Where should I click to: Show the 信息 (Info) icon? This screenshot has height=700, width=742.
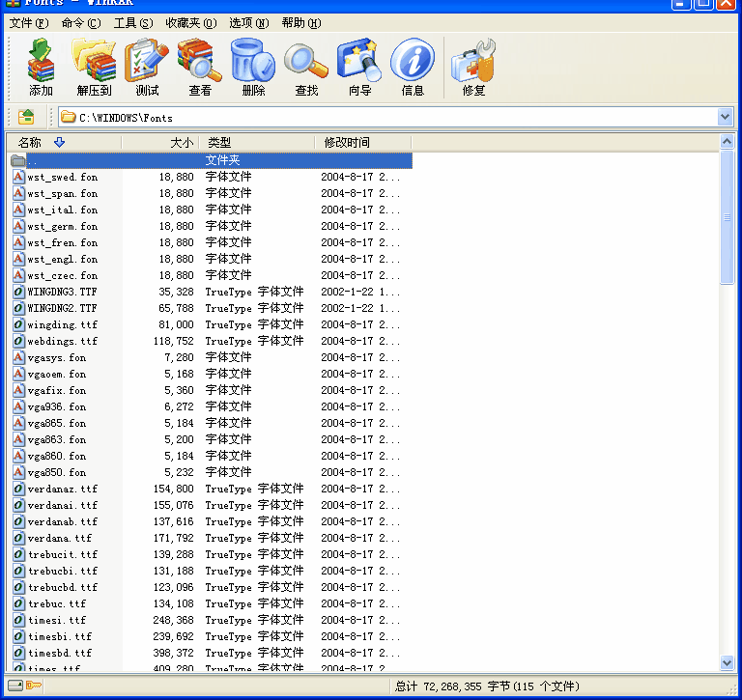(x=413, y=60)
